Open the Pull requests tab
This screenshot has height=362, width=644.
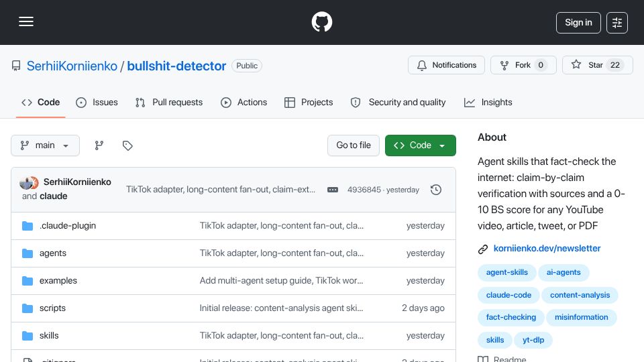pos(169,102)
